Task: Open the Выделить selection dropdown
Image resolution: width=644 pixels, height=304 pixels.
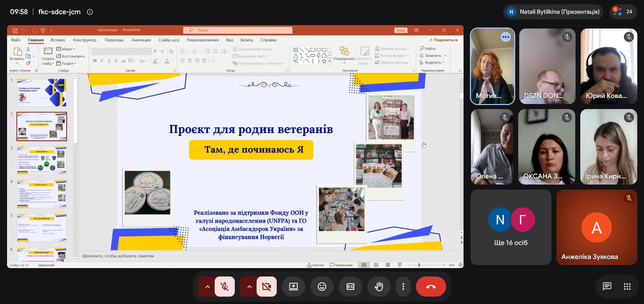Action: click(x=432, y=62)
